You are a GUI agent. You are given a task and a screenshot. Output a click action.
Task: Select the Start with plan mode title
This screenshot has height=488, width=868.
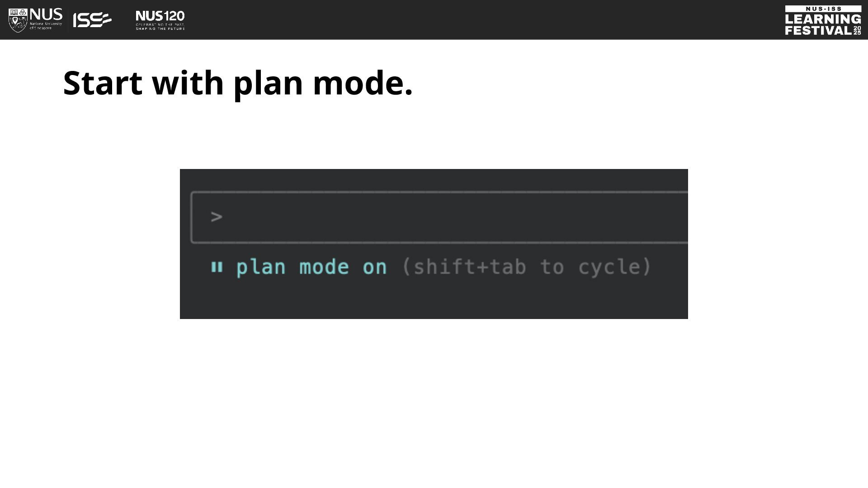click(238, 83)
